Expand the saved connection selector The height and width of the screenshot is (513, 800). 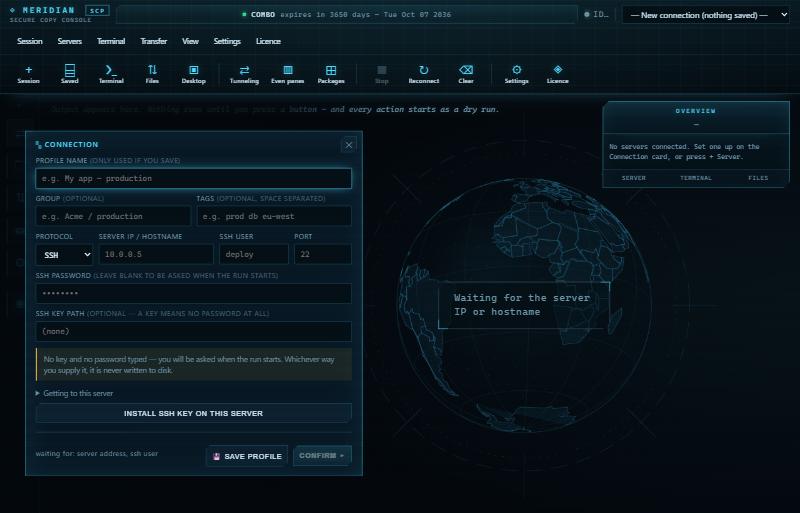[x=707, y=15]
